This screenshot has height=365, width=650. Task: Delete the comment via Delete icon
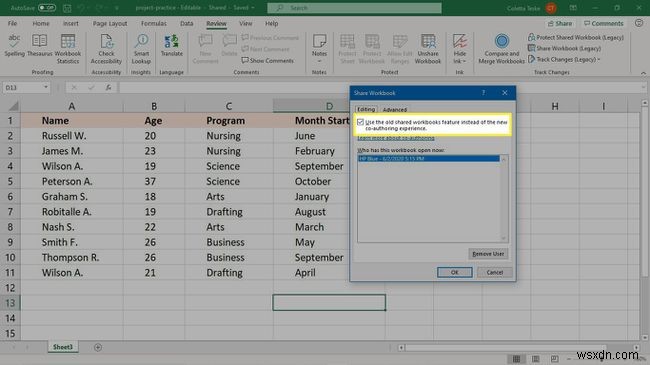(x=229, y=46)
